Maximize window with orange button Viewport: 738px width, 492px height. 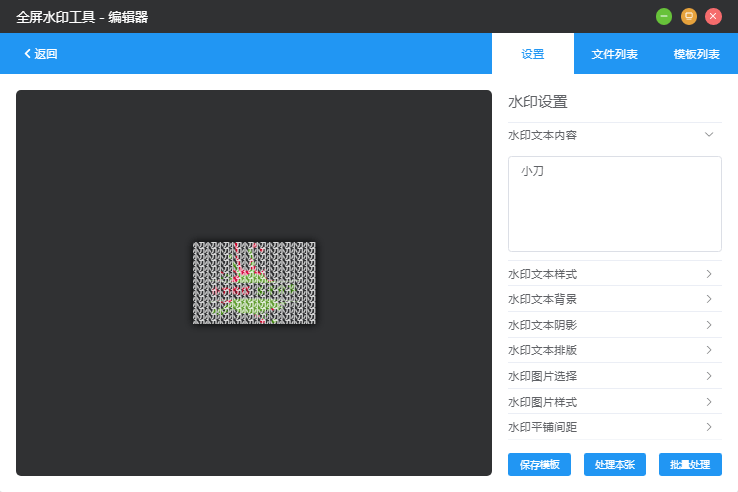pos(689,16)
